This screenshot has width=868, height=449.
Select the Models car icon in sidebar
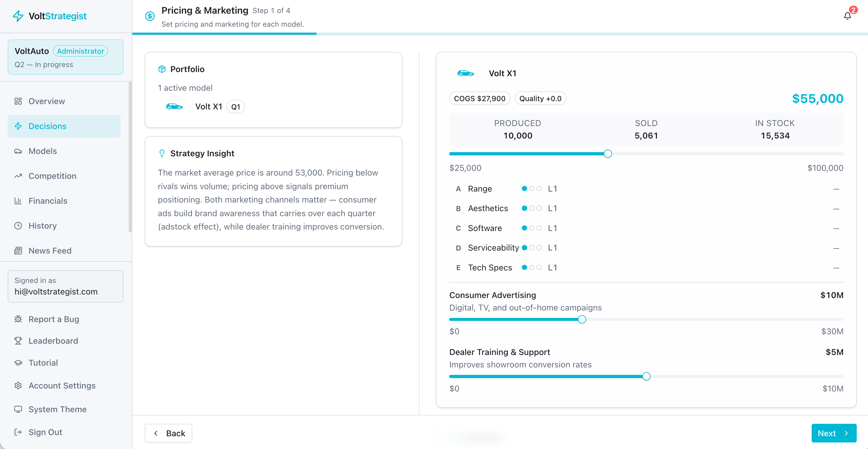(x=18, y=151)
